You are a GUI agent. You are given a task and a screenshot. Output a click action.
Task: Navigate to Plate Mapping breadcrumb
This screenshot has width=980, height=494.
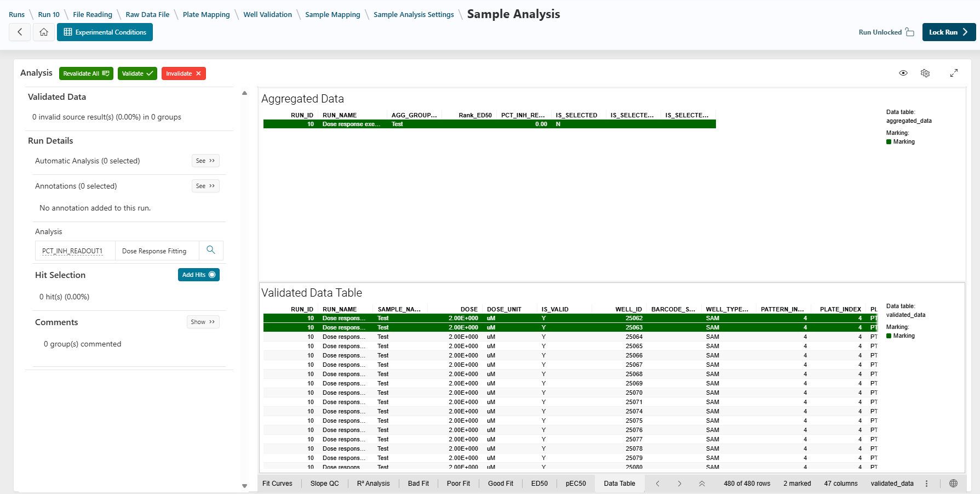pyautogui.click(x=207, y=15)
